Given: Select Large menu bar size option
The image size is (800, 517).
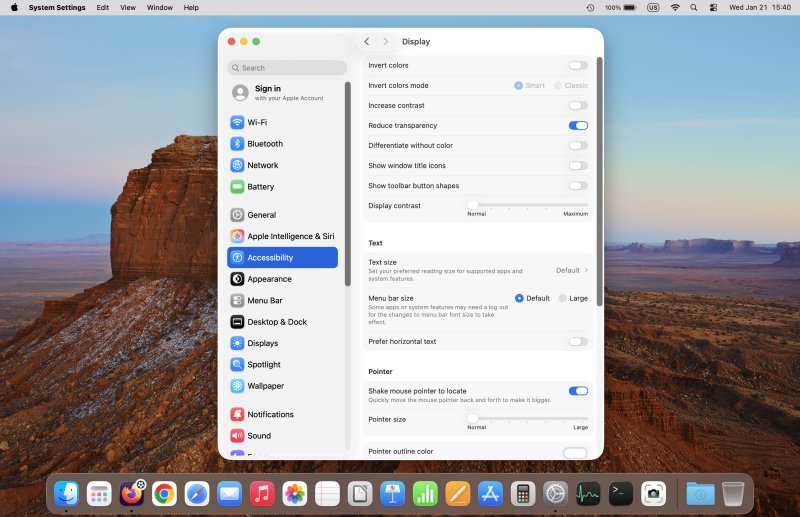Looking at the screenshot, I should click(563, 298).
